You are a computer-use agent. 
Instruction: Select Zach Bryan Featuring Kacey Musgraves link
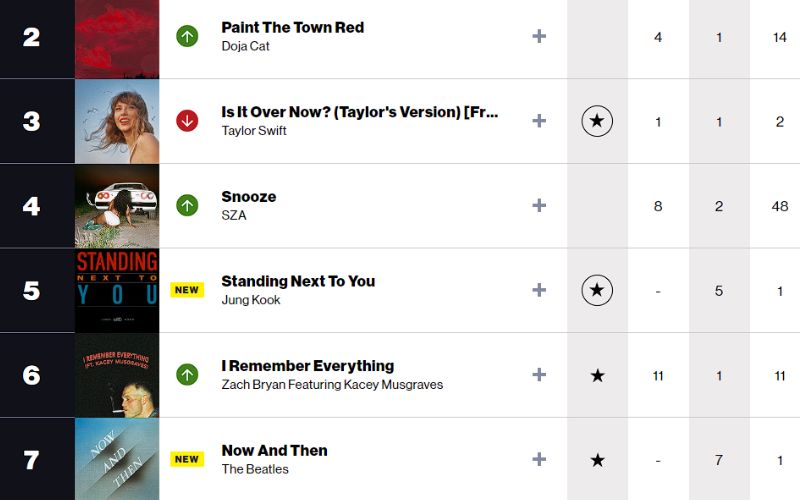pos(332,385)
